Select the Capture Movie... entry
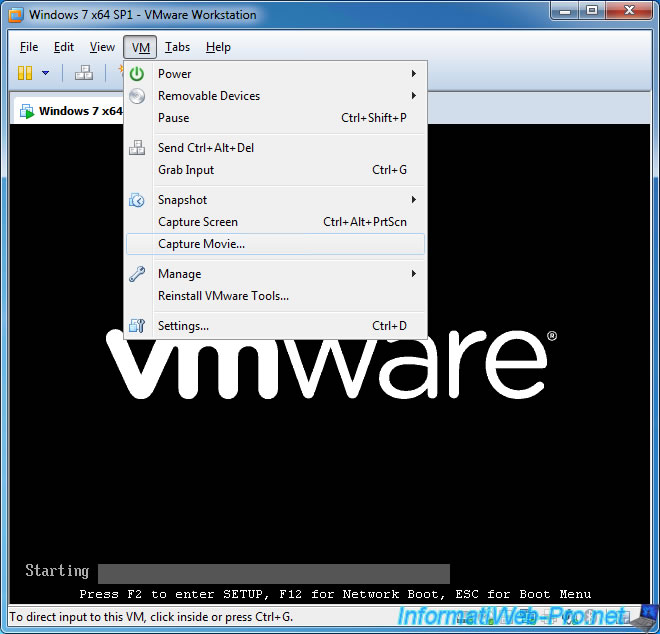660x634 pixels. pyautogui.click(x=275, y=244)
